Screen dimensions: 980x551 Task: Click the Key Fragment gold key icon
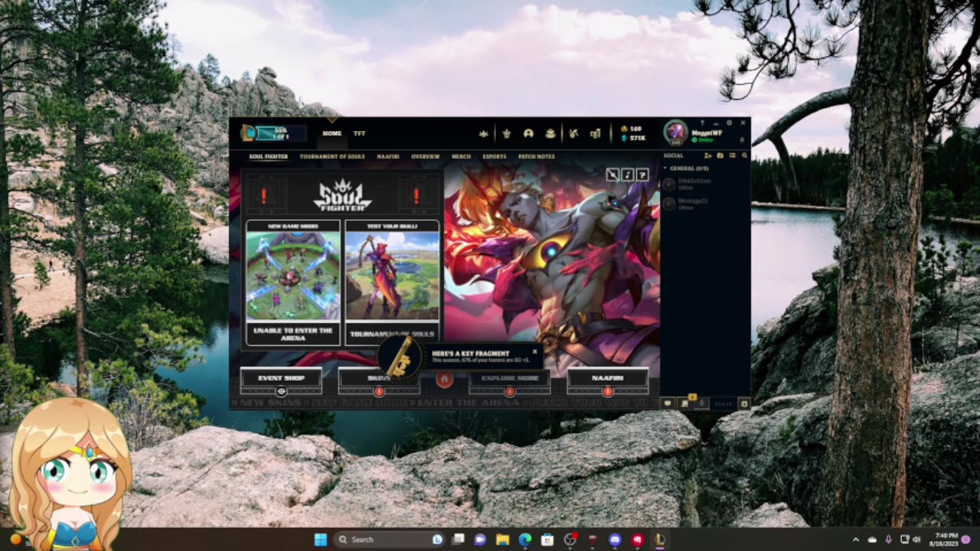click(400, 357)
